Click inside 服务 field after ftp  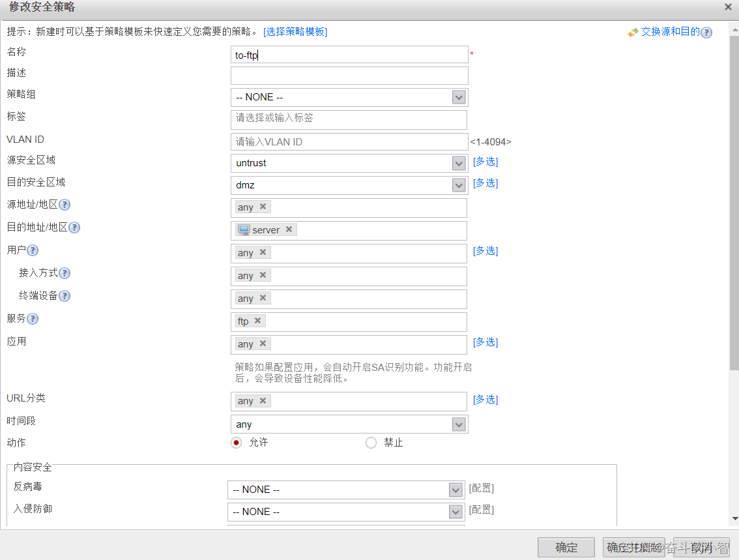(365, 322)
